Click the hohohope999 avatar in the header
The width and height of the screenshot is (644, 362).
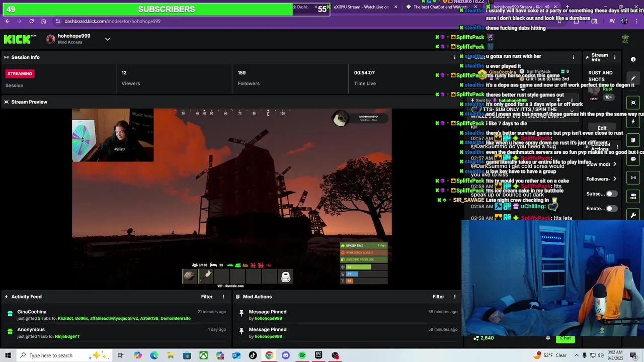pyautogui.click(x=50, y=39)
